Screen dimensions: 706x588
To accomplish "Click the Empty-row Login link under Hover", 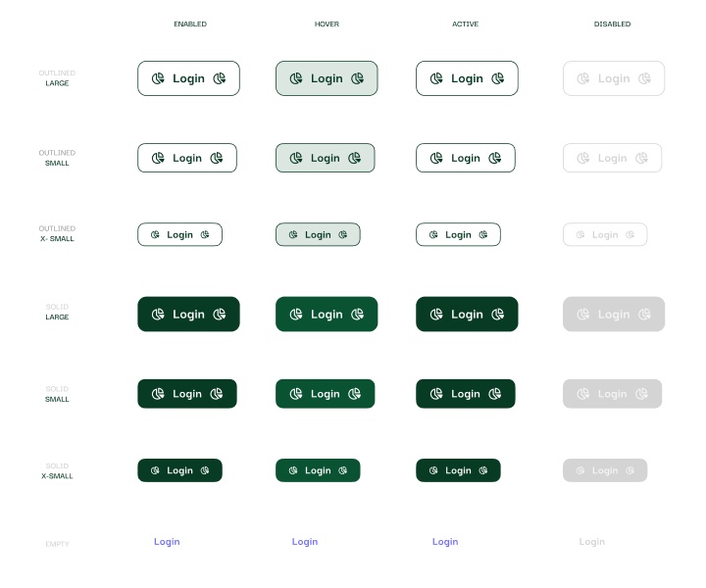I will tap(305, 542).
